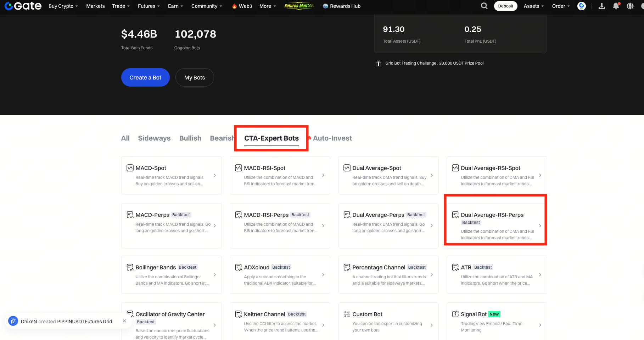Open the Grid Bot Trading Challenge link
Image resolution: width=644 pixels, height=340 pixels.
434,63
